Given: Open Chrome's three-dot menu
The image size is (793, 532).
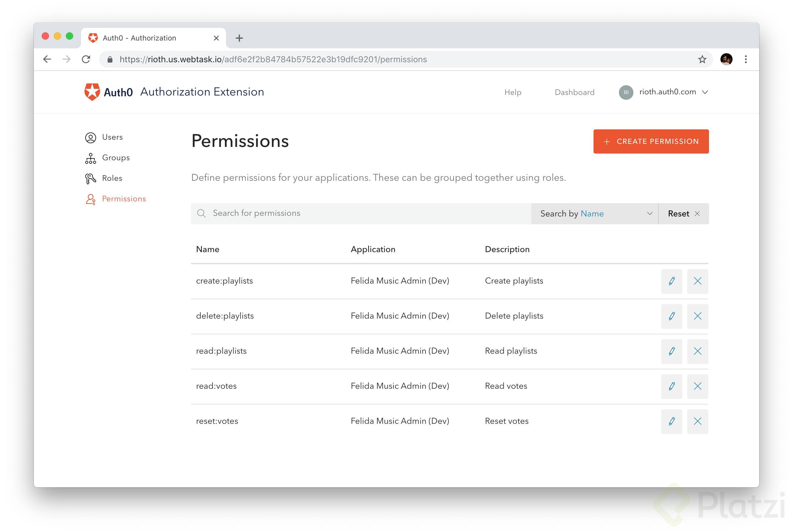Looking at the screenshot, I should click(746, 59).
